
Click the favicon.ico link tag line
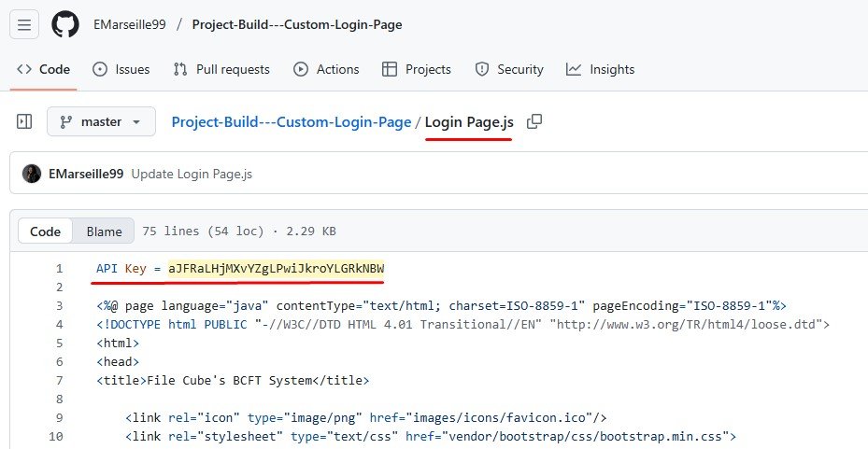(x=366, y=417)
